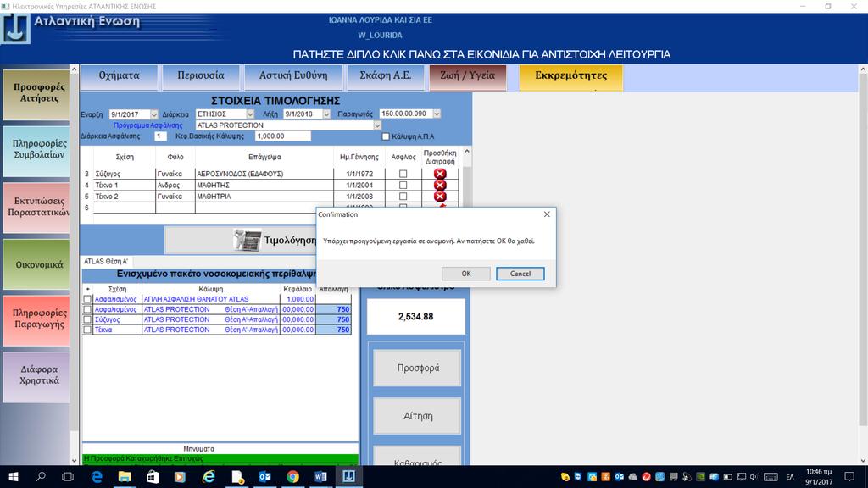Toggle Ασφ/νος checkbox for Τέκνο 2 row

click(x=403, y=197)
